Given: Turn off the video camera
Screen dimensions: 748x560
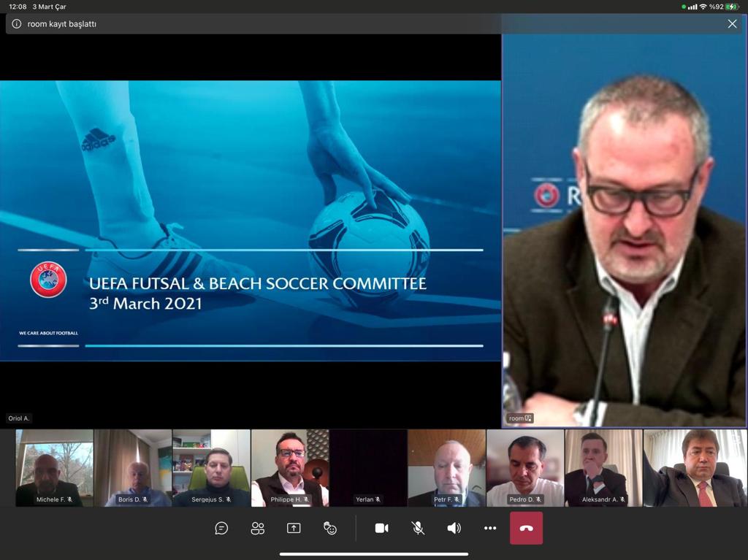Looking at the screenshot, I should pos(381,528).
